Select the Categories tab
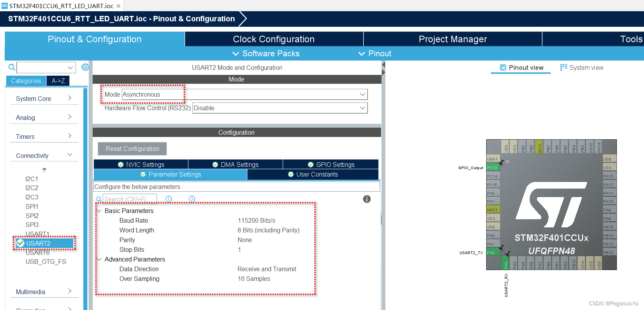 point(26,81)
